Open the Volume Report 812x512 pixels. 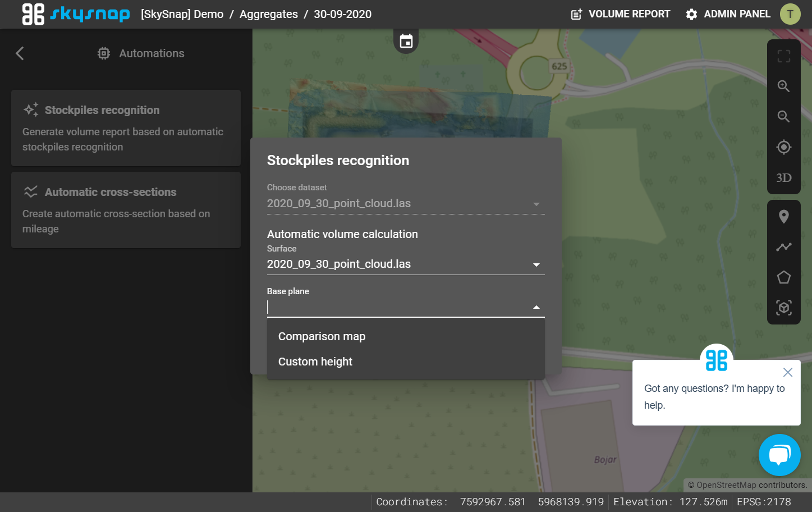point(621,14)
